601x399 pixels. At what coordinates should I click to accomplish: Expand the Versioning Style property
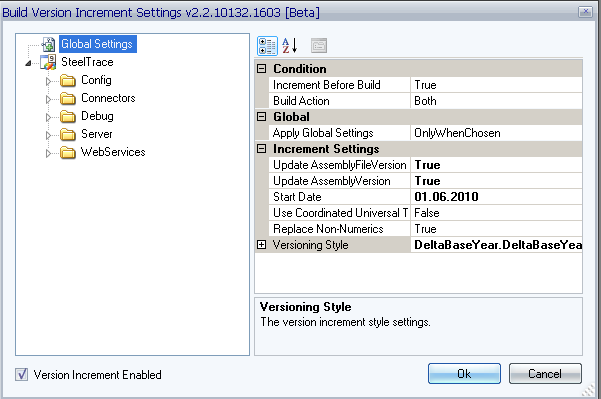[x=261, y=245]
